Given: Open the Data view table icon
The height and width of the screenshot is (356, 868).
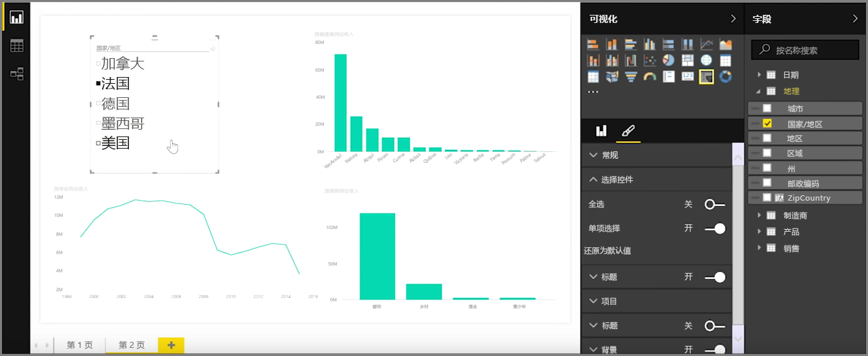Looking at the screenshot, I should [16, 46].
